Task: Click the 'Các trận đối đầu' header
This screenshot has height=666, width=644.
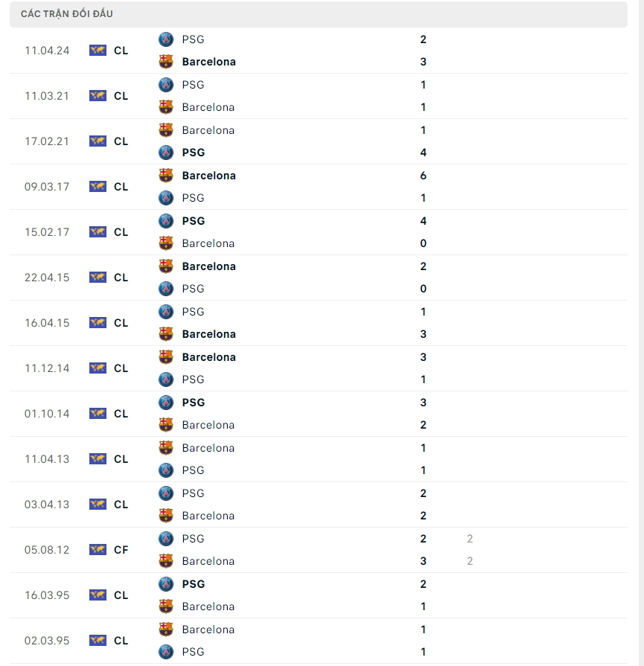Action: 67,14
